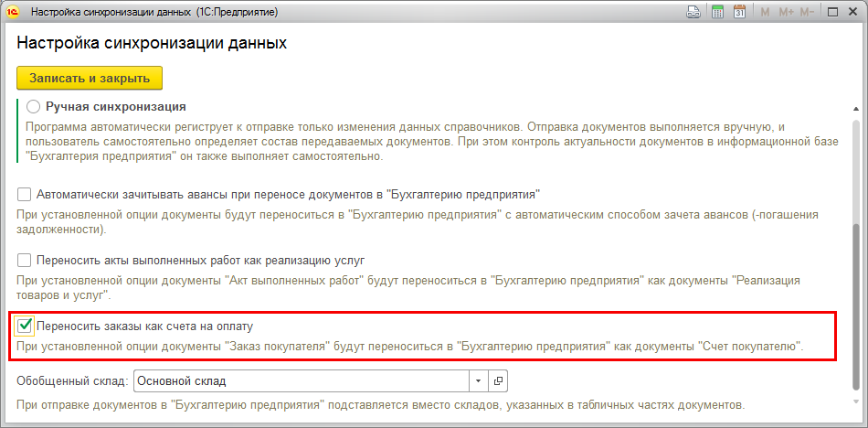The width and height of the screenshot is (868, 428).
Task: Click the vertical scrollbar thumb
Action: [x=856, y=306]
